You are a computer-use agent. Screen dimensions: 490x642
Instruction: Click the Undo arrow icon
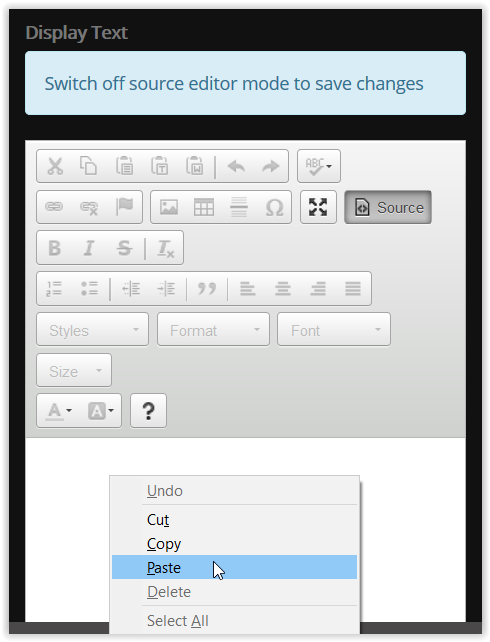point(236,166)
